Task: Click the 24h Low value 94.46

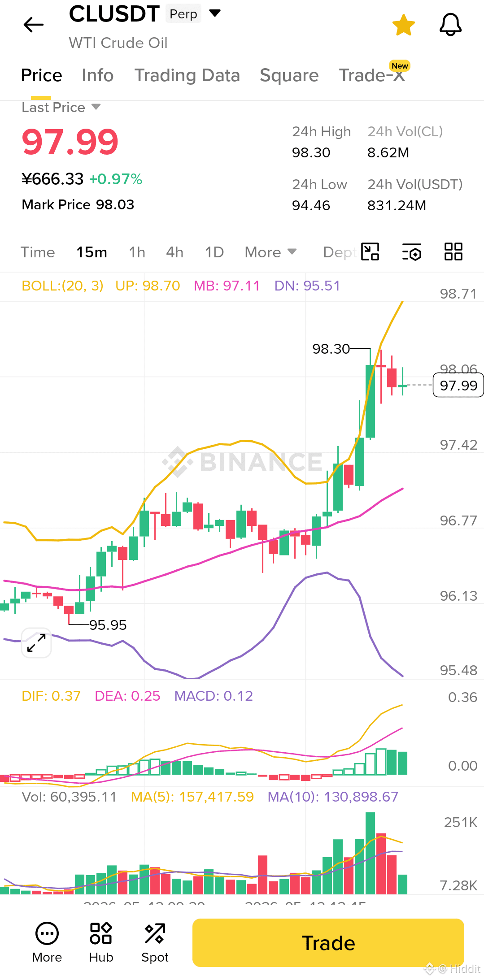Action: 311,205
